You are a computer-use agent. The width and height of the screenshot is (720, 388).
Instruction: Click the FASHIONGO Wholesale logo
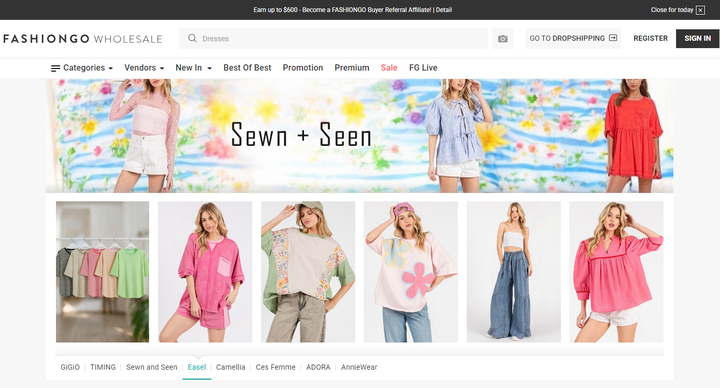83,39
